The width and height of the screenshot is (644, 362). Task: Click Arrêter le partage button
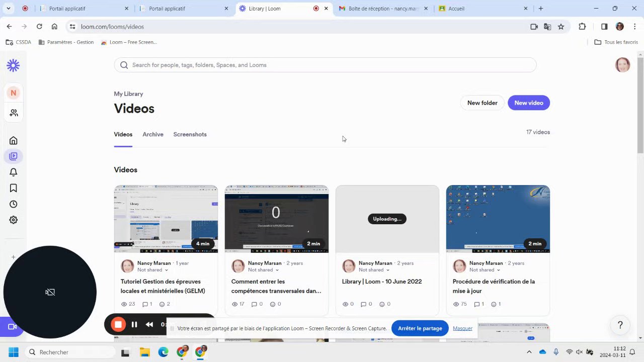click(420, 328)
